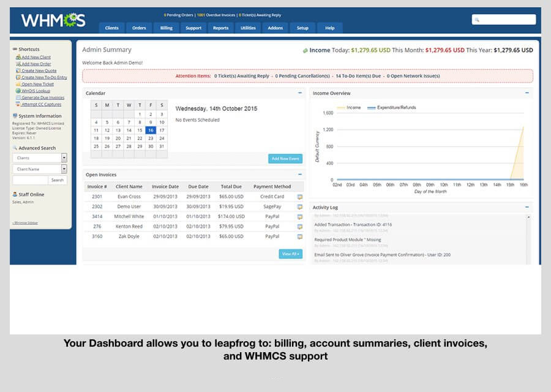Click the Add New Client shortcut icon
This screenshot has width=551, height=392.
pyautogui.click(x=18, y=57)
